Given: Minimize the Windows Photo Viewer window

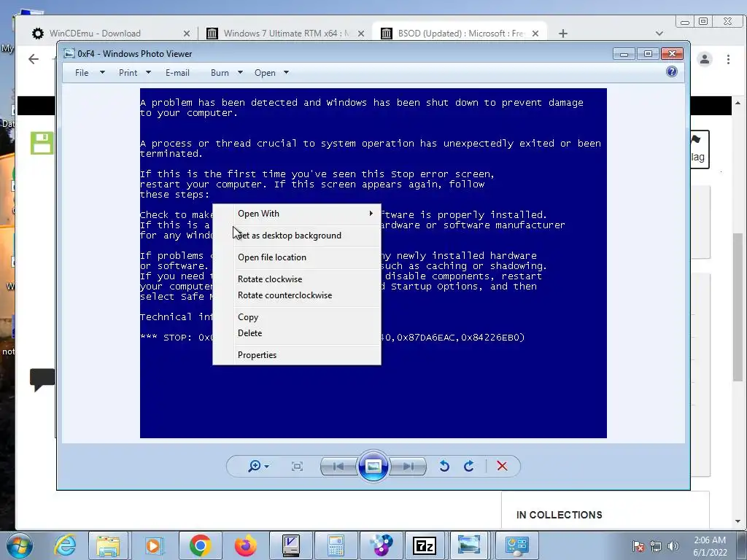Looking at the screenshot, I should pyautogui.click(x=624, y=54).
